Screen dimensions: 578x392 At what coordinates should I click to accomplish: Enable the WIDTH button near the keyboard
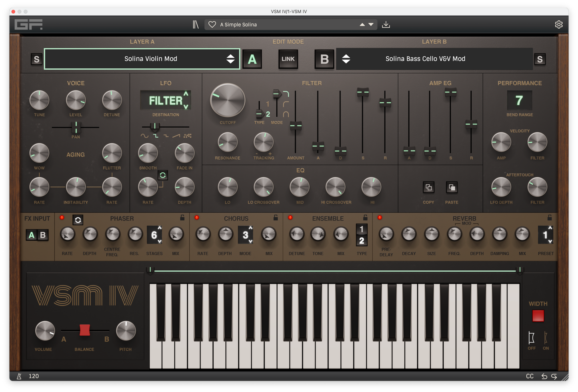coord(538,316)
